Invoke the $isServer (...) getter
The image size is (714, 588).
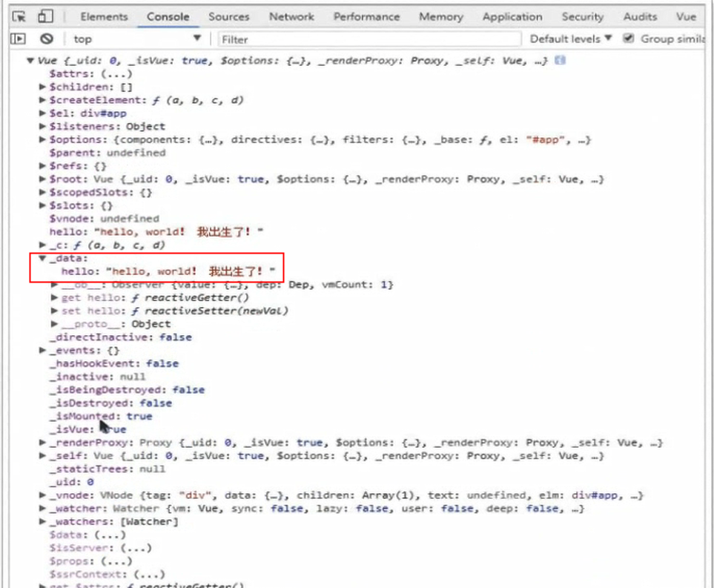tap(136, 548)
